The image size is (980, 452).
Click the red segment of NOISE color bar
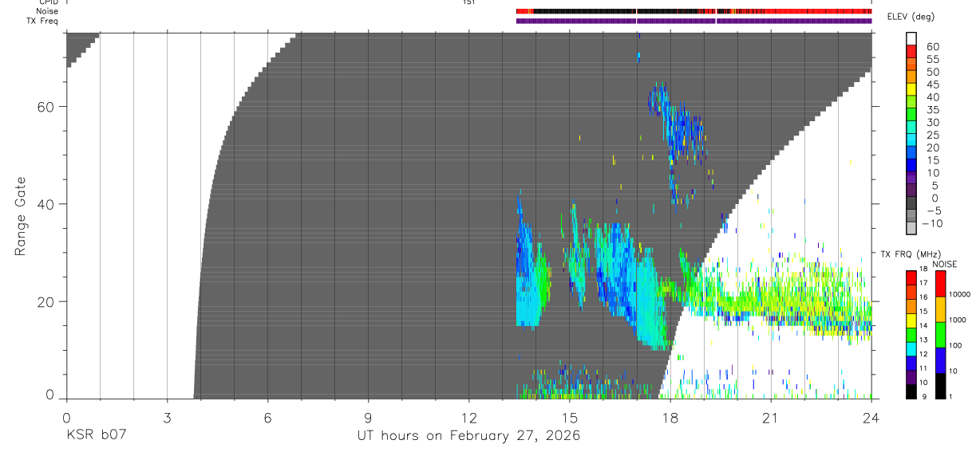(x=941, y=284)
